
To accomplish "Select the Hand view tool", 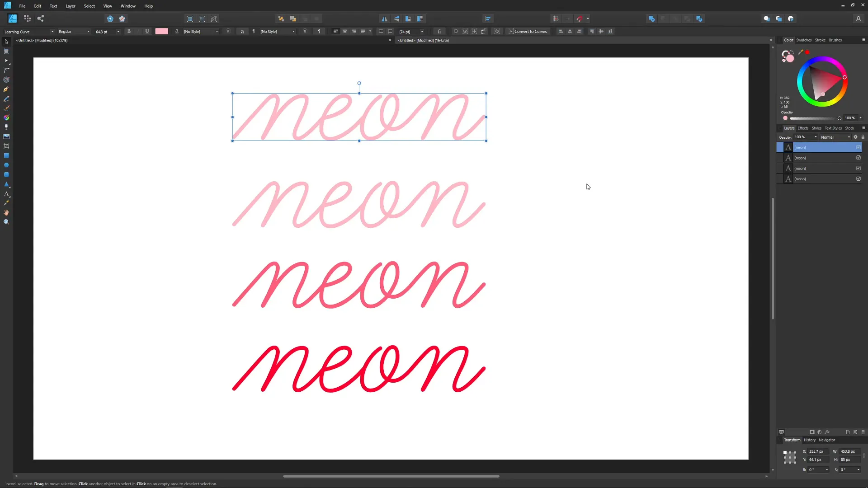I will click(x=6, y=212).
